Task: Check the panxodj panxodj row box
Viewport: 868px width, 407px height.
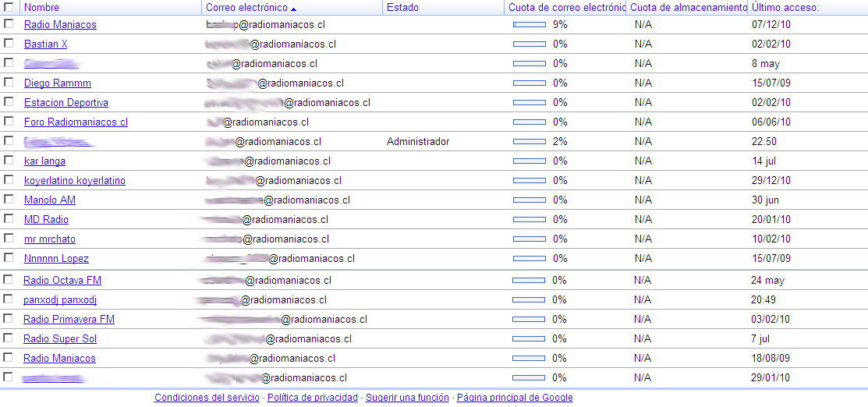Action: click(x=8, y=299)
